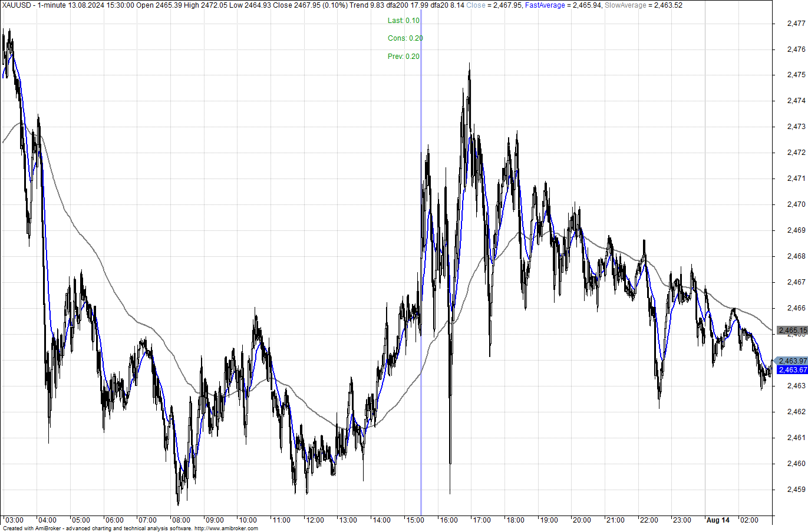
Task: Click the 2,462 price axis label
Action: [796, 412]
